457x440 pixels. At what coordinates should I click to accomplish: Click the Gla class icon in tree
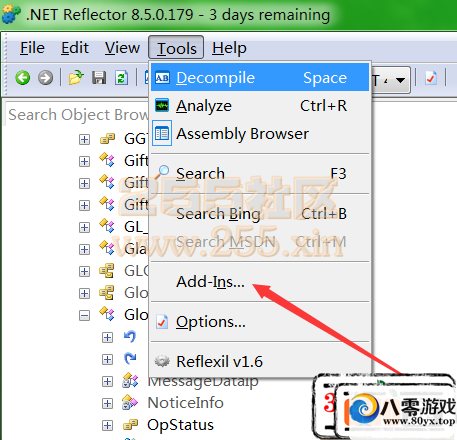[107, 249]
